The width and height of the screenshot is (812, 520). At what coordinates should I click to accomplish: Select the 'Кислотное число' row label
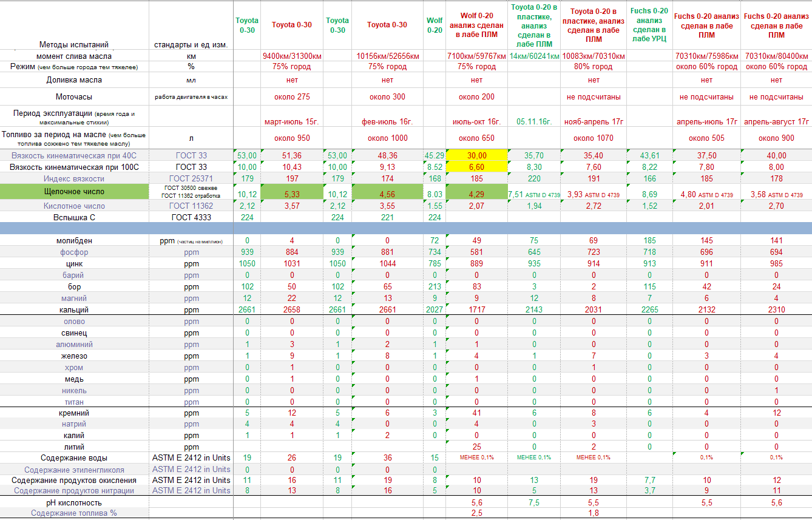tap(74, 206)
